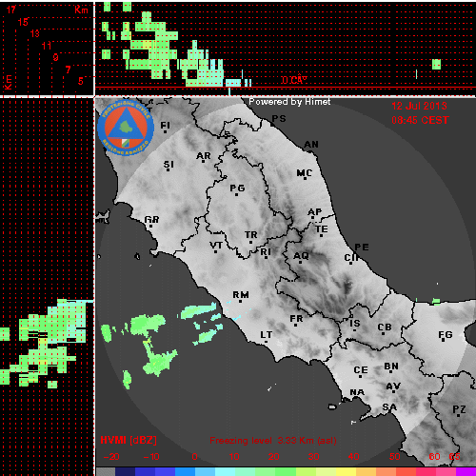Click the FI city label

[165, 126]
